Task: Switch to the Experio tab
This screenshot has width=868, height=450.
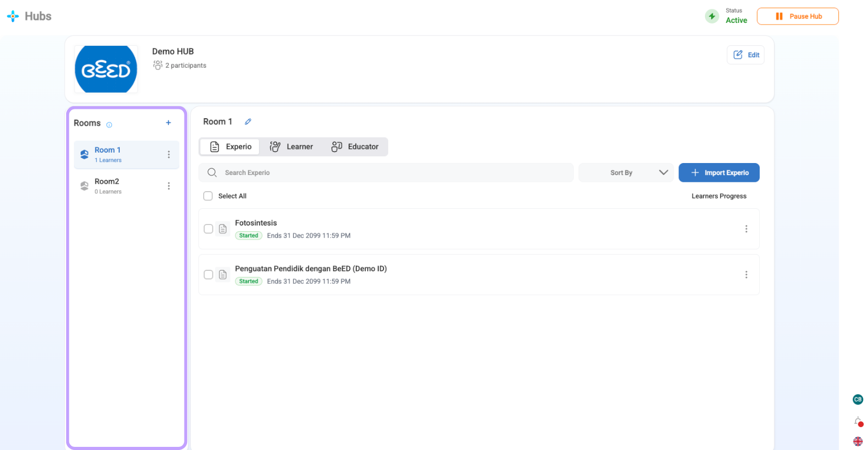Action: click(230, 147)
